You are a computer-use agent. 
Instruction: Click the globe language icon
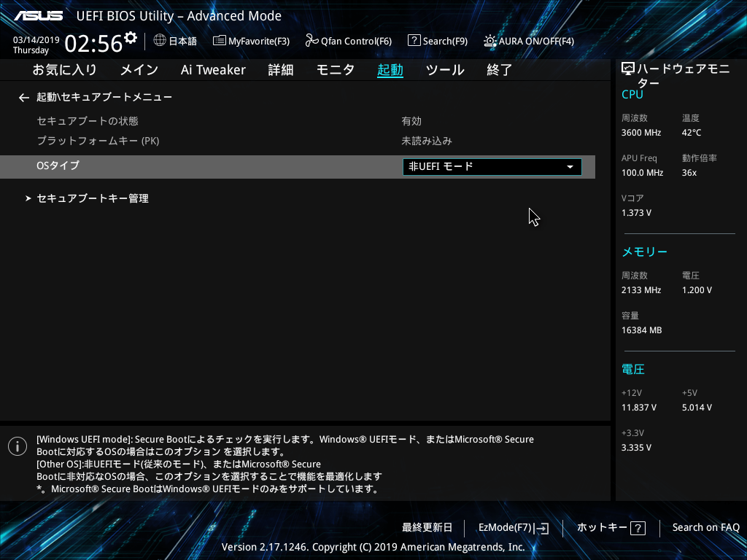click(160, 41)
